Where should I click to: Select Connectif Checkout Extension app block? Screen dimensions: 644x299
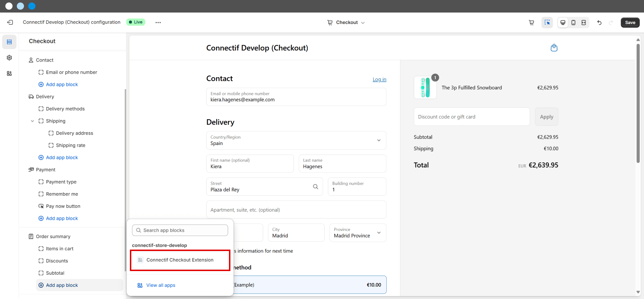[x=180, y=260]
